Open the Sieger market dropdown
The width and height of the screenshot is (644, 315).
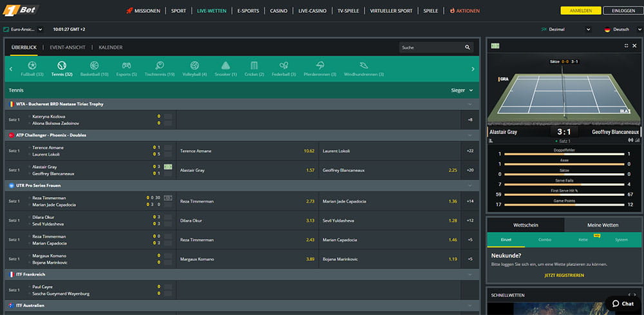click(x=462, y=90)
